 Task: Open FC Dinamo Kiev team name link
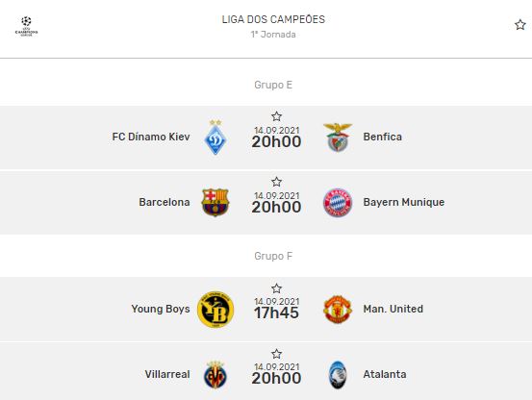[x=151, y=137]
